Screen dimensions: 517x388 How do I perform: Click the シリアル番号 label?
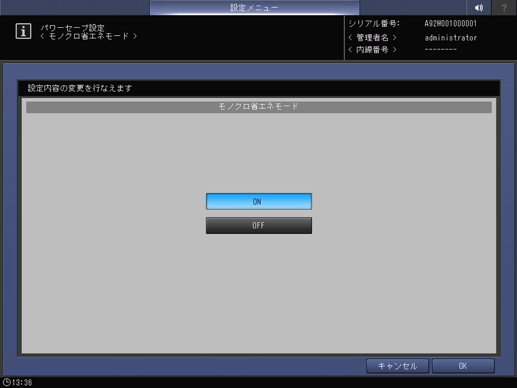click(374, 24)
